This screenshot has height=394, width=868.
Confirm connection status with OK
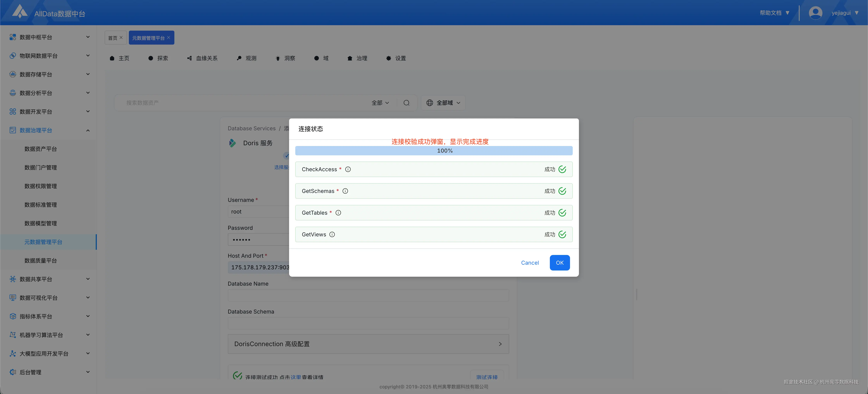point(559,263)
